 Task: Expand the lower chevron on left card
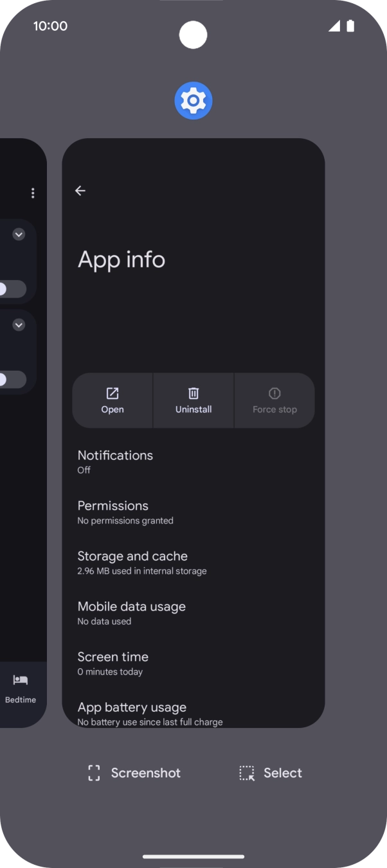[x=19, y=325]
